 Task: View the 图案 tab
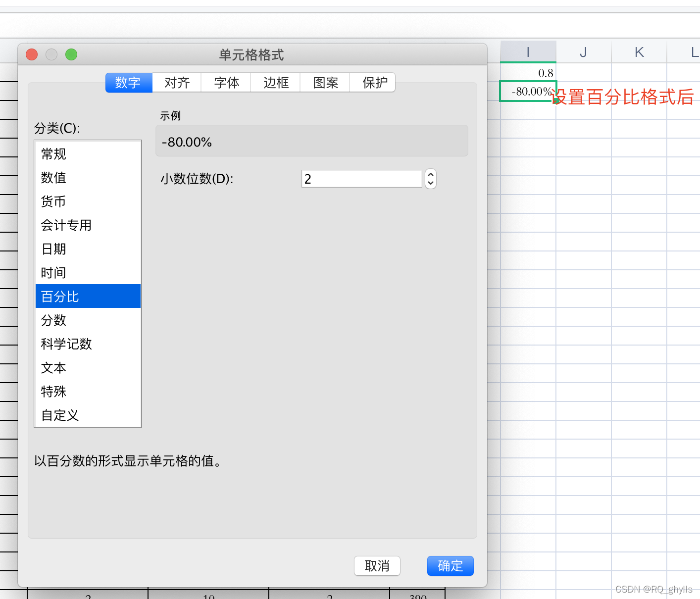[x=325, y=83]
